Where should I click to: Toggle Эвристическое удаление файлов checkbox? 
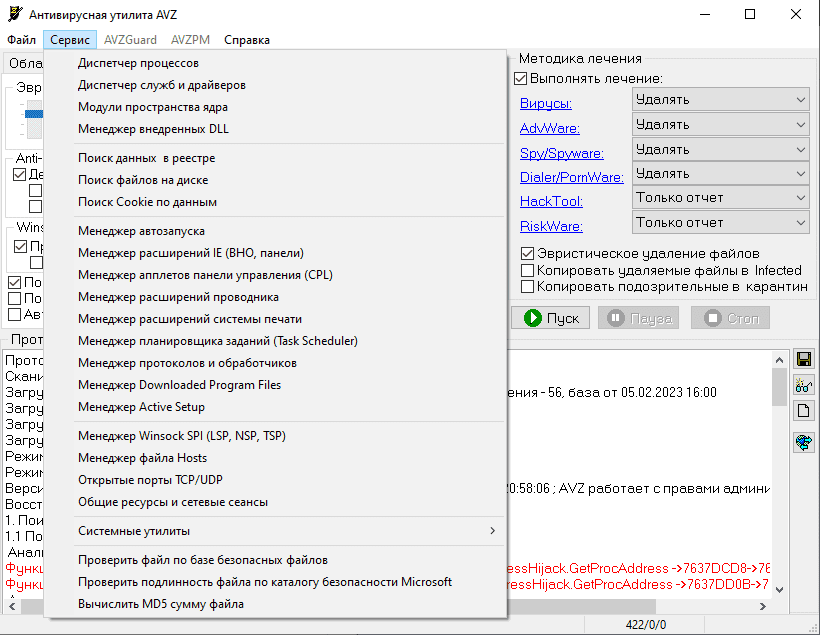click(x=527, y=254)
